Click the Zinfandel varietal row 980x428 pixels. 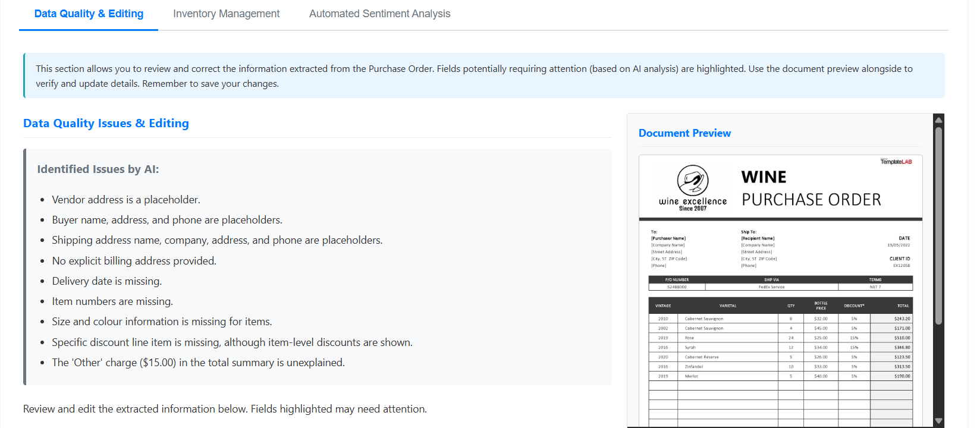point(780,367)
